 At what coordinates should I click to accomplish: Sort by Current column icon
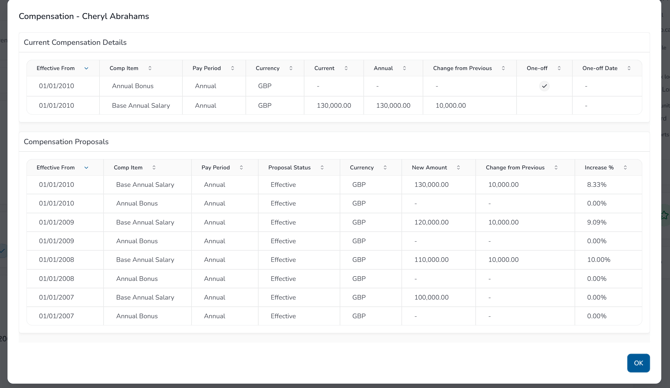[346, 68]
